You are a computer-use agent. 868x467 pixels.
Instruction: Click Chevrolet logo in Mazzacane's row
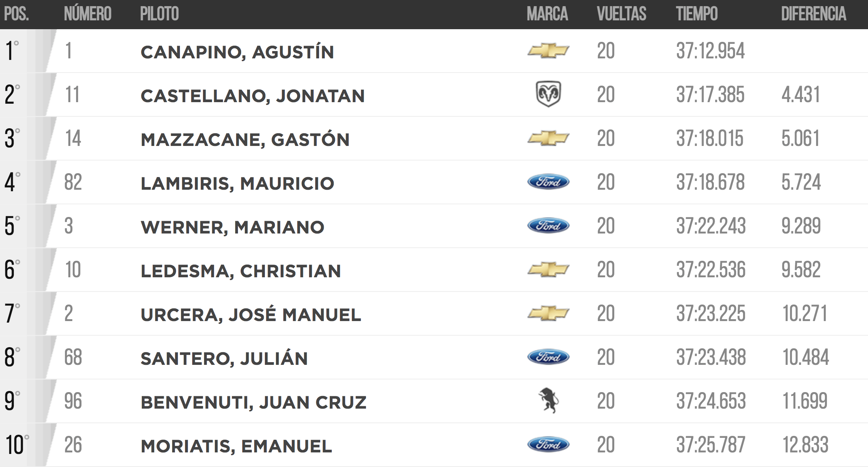tap(548, 138)
